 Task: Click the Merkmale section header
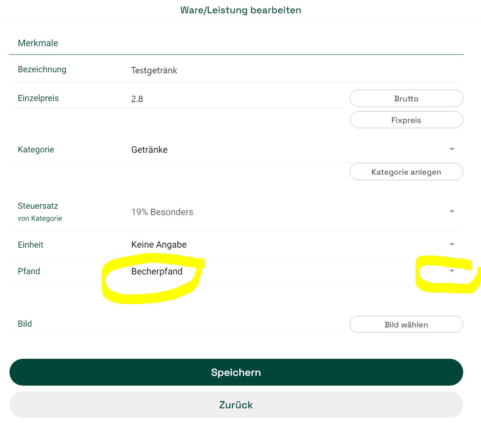(38, 43)
